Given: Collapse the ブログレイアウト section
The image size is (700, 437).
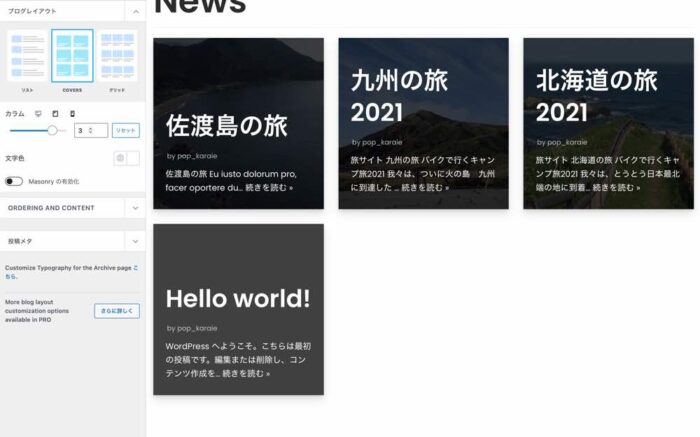Looking at the screenshot, I should coord(135,11).
